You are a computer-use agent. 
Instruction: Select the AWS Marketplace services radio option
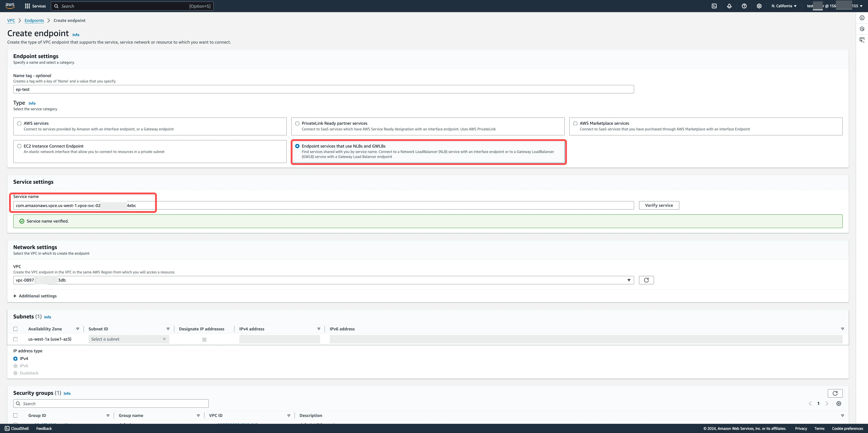[575, 124]
